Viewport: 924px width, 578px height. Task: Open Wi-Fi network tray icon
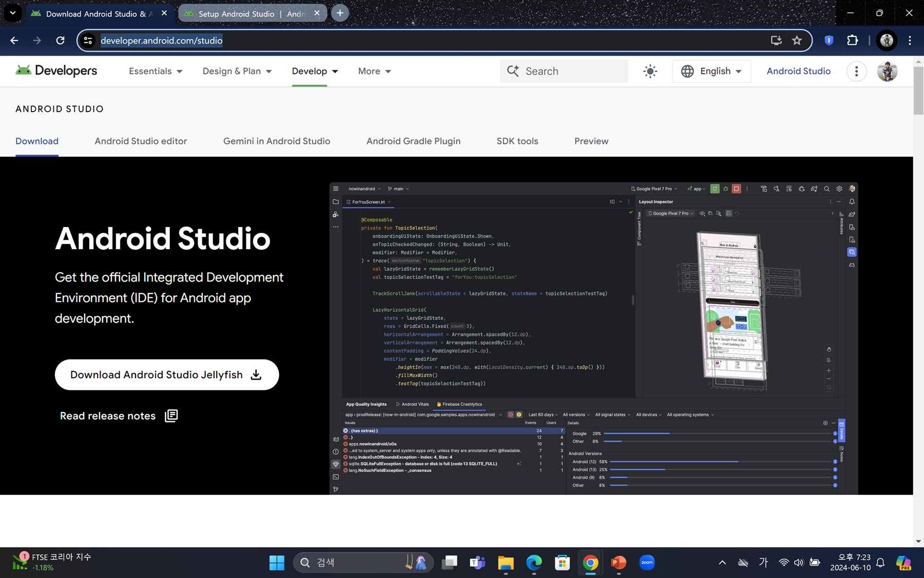tap(784, 563)
